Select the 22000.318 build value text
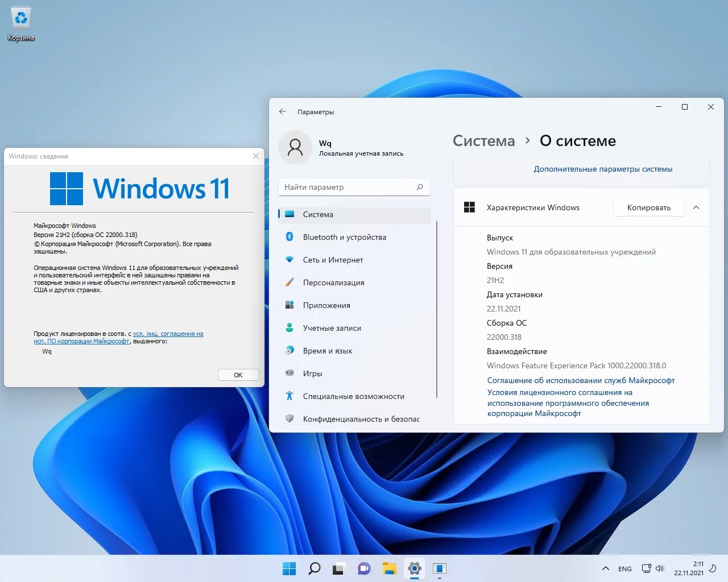The width and height of the screenshot is (728, 582). click(504, 337)
